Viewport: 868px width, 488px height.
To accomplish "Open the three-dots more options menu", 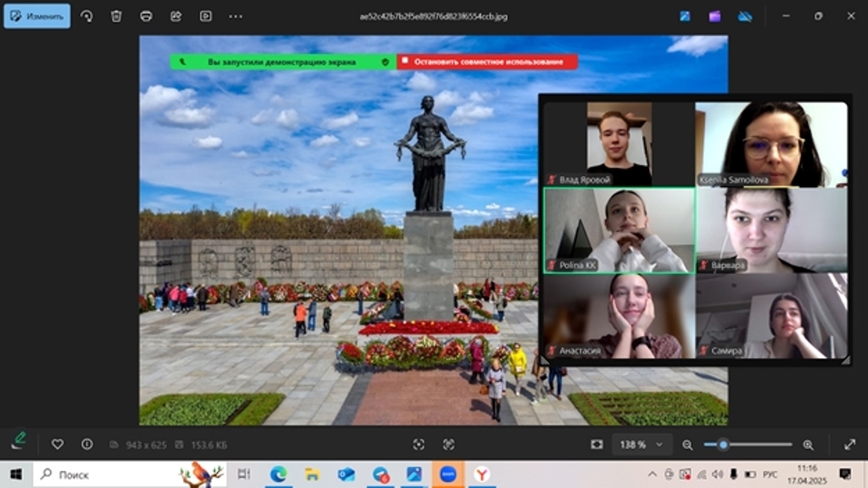I will tap(236, 16).
